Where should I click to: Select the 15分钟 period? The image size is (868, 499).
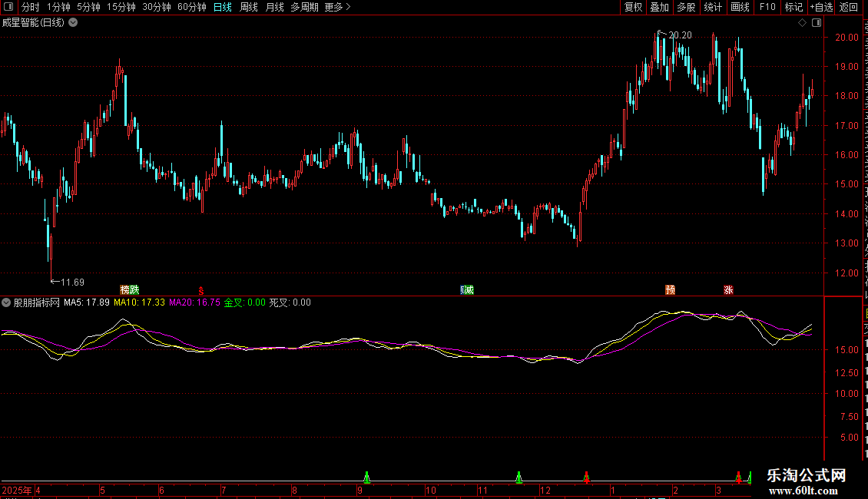pos(121,7)
